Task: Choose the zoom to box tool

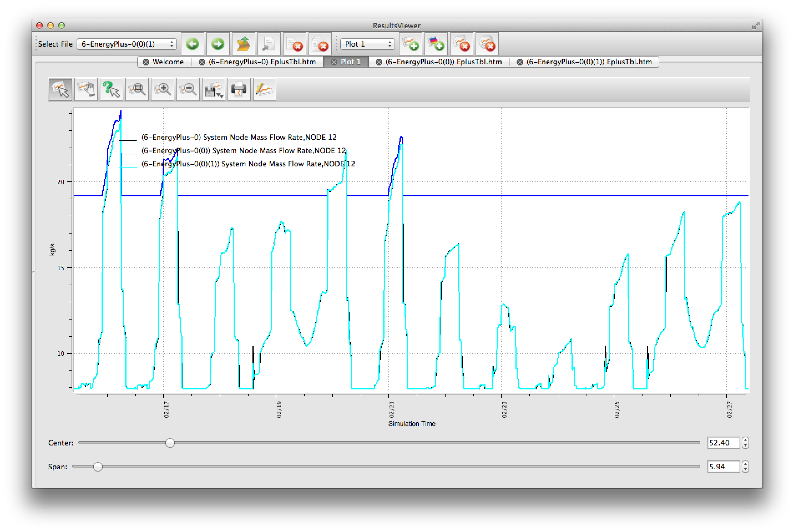Action: pos(137,89)
